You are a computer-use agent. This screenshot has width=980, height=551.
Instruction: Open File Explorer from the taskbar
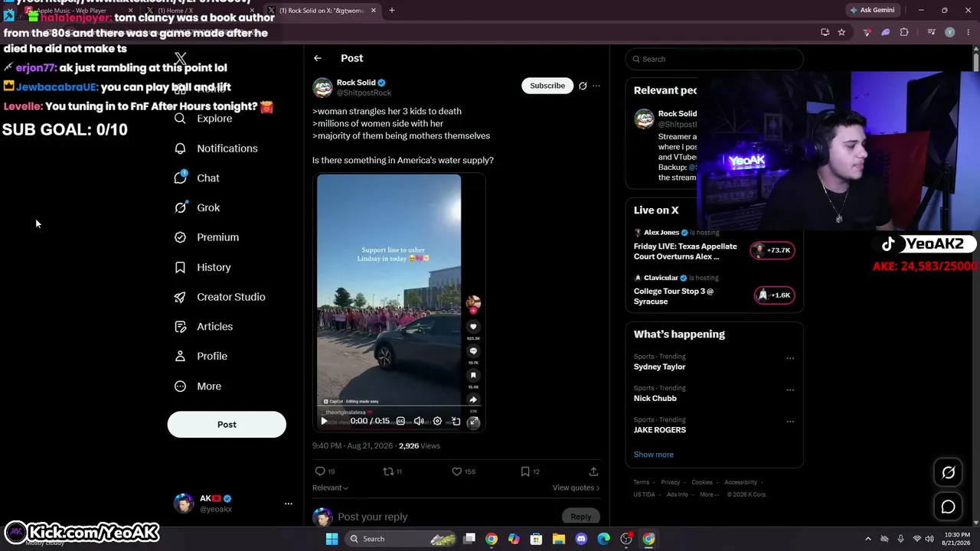[559, 539]
